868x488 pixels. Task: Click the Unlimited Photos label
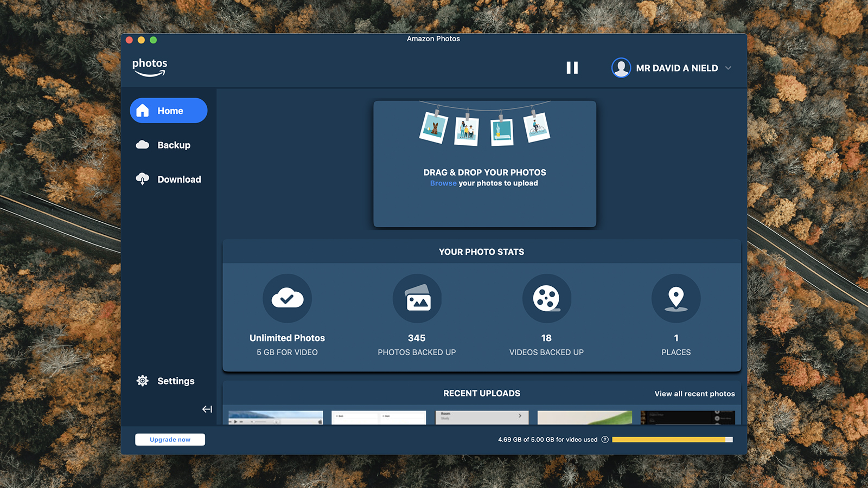tap(287, 338)
